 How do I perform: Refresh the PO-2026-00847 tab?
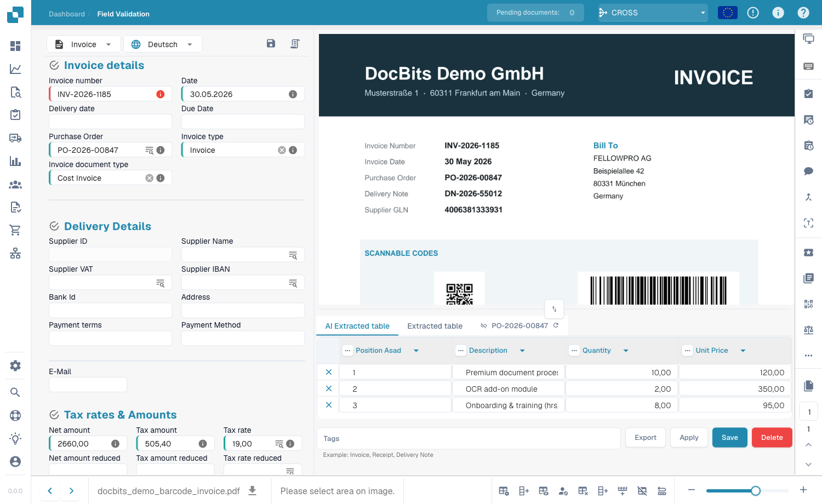pos(556,325)
